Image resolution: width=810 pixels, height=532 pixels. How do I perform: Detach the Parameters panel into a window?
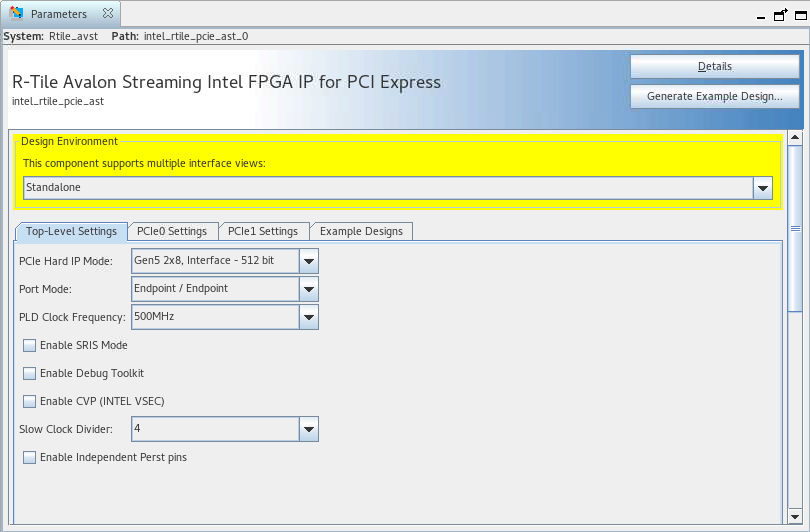pos(780,14)
